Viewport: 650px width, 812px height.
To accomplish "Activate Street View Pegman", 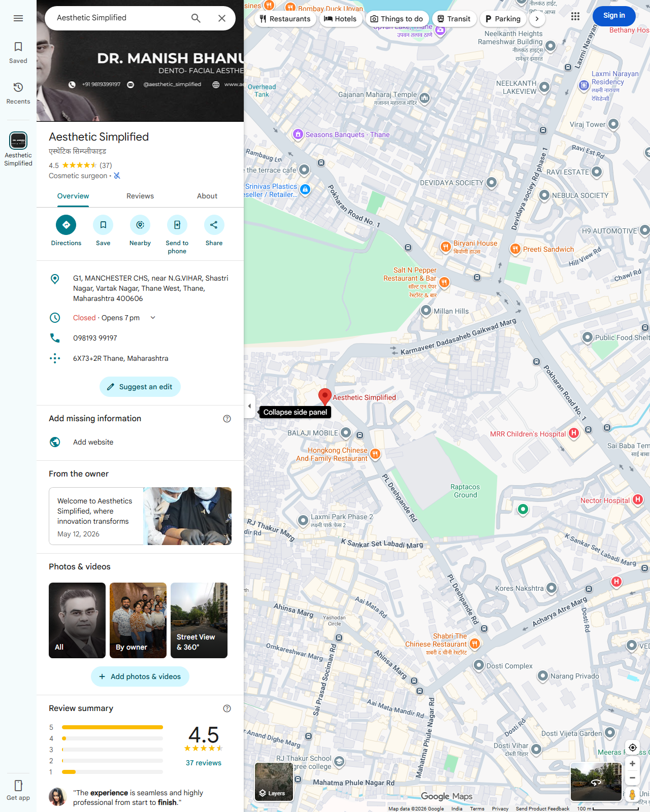I will [x=632, y=795].
